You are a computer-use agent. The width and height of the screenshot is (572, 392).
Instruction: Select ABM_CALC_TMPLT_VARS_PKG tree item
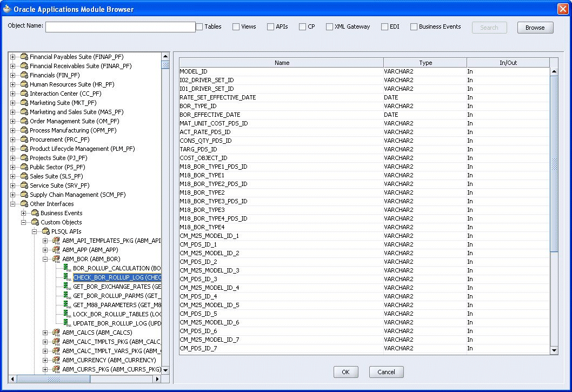coord(111,351)
